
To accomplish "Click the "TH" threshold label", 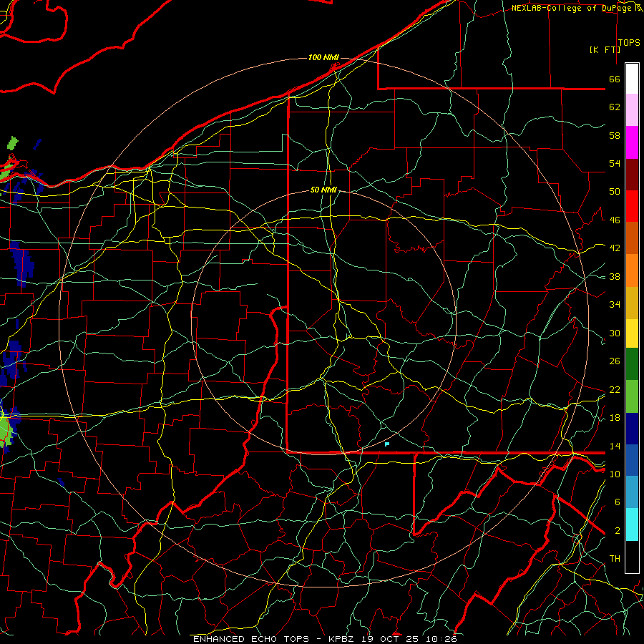I will pyautogui.click(x=615, y=559).
